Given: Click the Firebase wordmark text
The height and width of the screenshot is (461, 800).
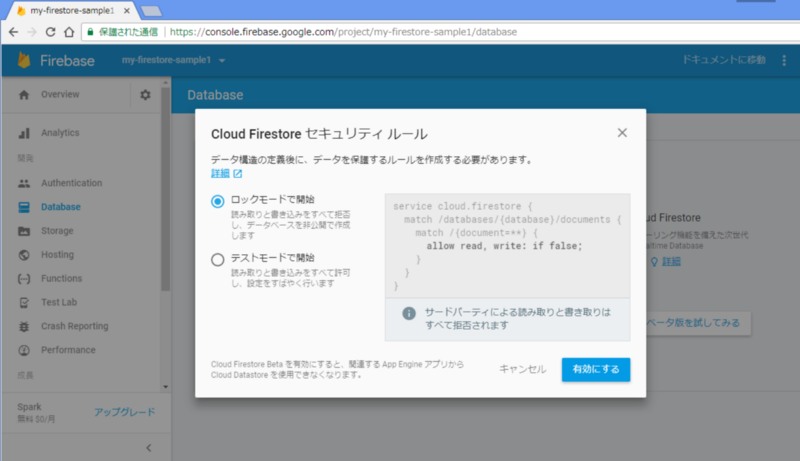Looking at the screenshot, I should coord(67,61).
